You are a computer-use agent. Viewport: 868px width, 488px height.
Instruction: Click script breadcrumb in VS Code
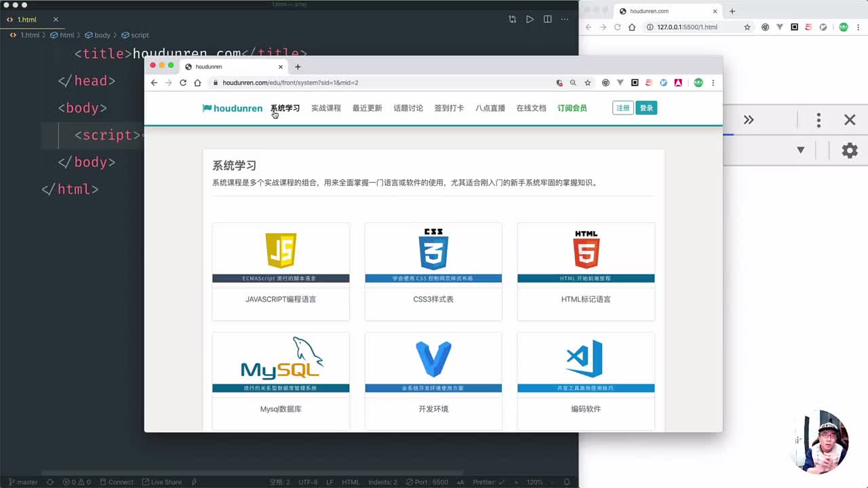click(x=135, y=35)
